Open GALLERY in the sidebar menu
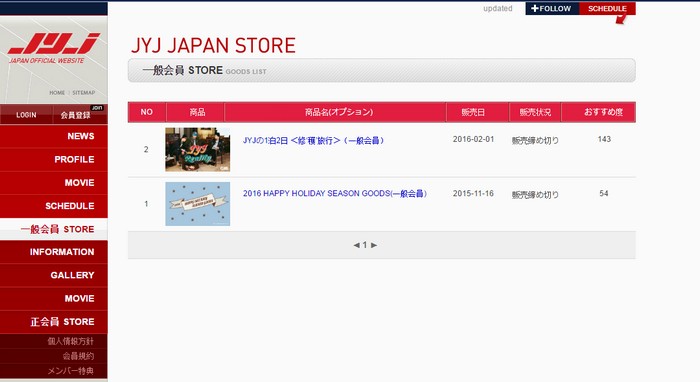 pos(54,275)
